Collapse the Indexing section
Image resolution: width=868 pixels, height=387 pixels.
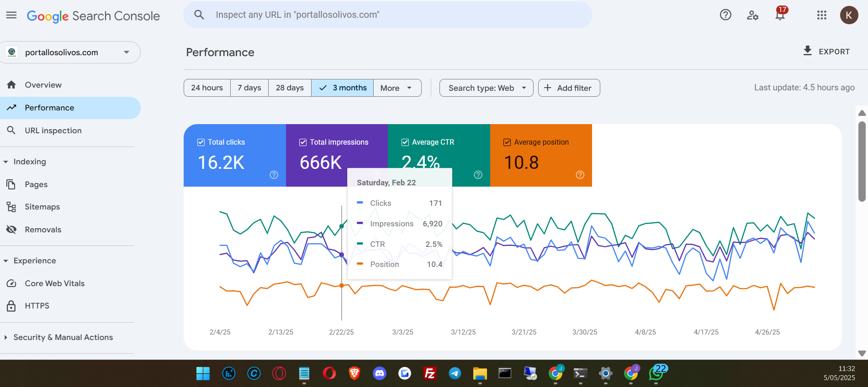(x=6, y=162)
